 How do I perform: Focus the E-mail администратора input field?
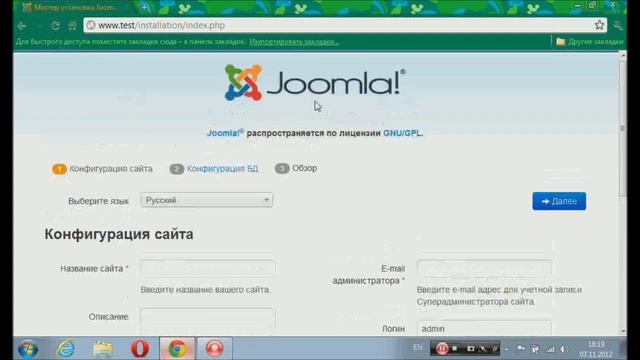pyautogui.click(x=484, y=268)
